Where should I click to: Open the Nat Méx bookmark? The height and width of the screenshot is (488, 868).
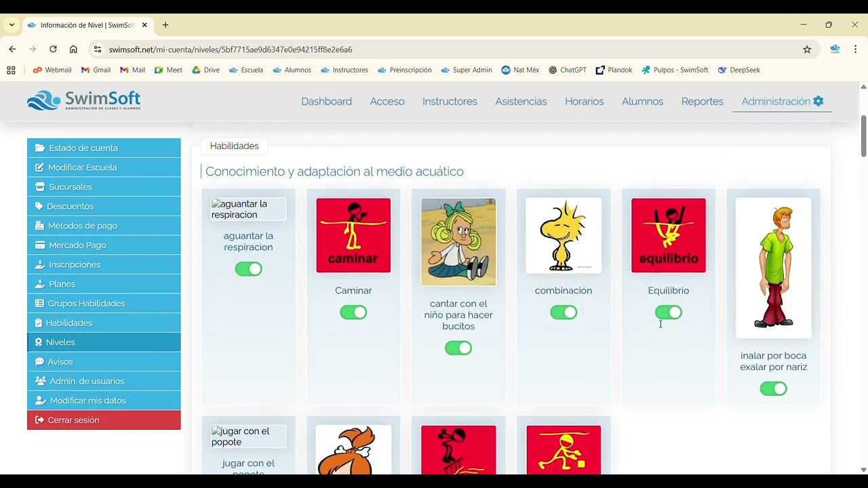pos(520,70)
